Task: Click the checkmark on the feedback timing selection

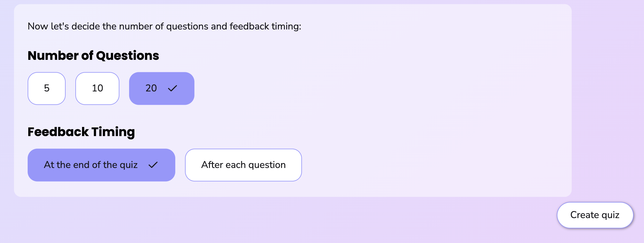Action: point(153,165)
